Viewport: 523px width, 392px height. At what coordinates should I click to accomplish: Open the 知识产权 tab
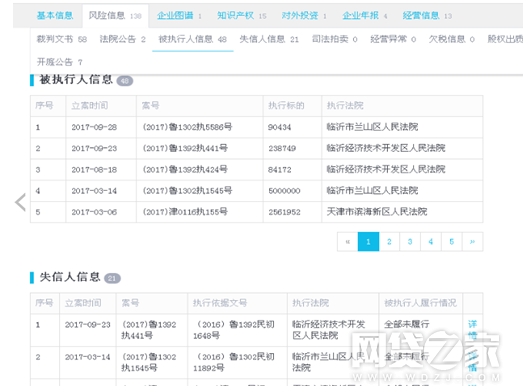tap(241, 15)
